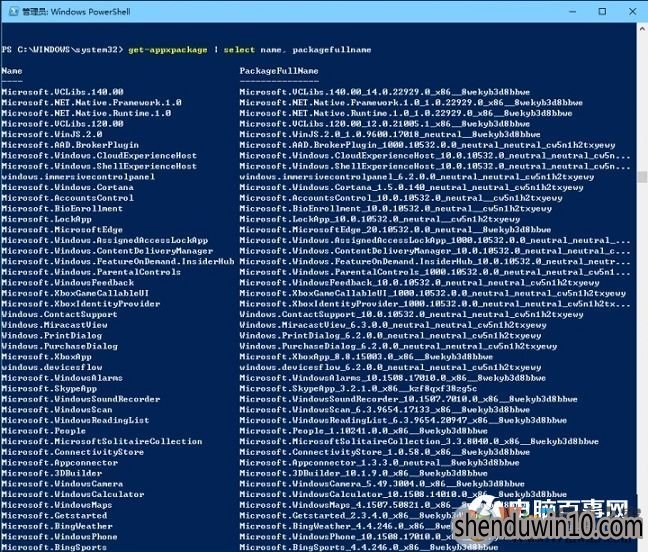This screenshot has height=552, width=648.
Task: Click Microsoft.AAD.BrokerPlugin name entry
Action: click(70, 145)
